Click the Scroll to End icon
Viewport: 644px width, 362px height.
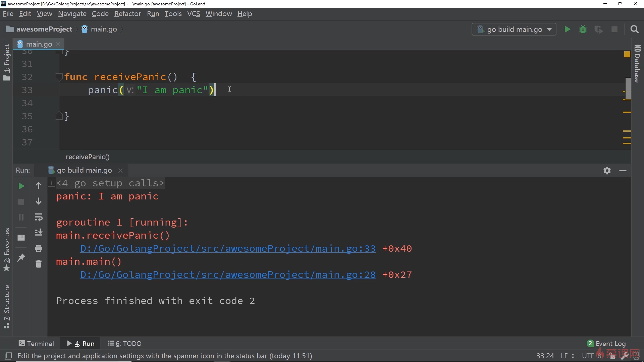pyautogui.click(x=39, y=232)
